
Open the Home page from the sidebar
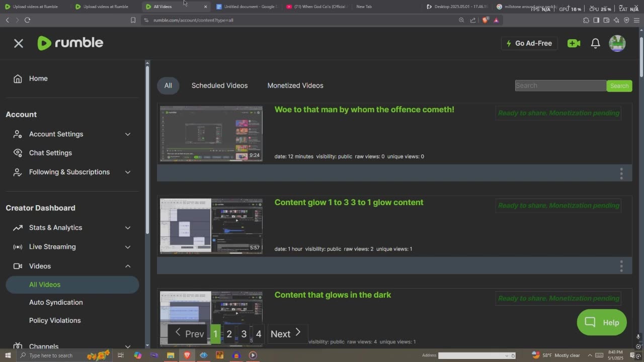pyautogui.click(x=38, y=78)
